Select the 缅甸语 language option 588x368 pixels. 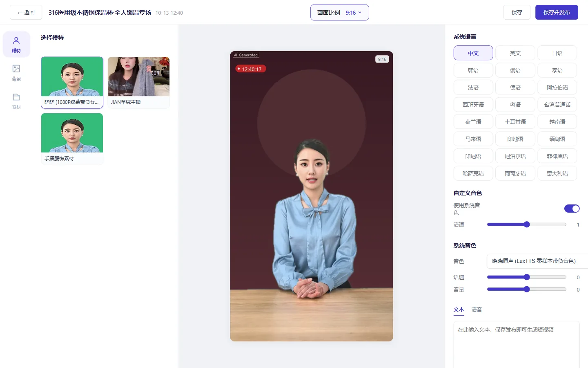[x=557, y=139]
